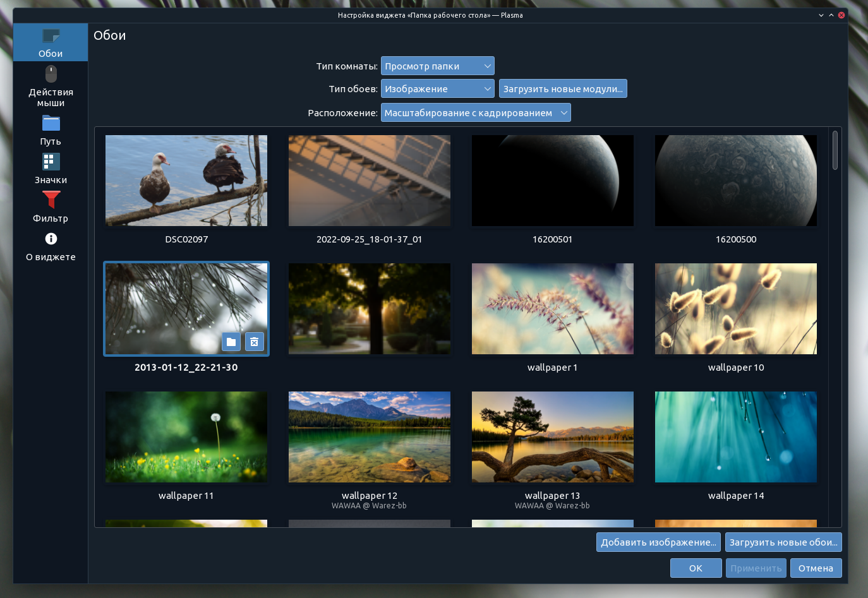Open containing folder of 2013-01-12_22-21-30 wallpaper

pyautogui.click(x=231, y=342)
